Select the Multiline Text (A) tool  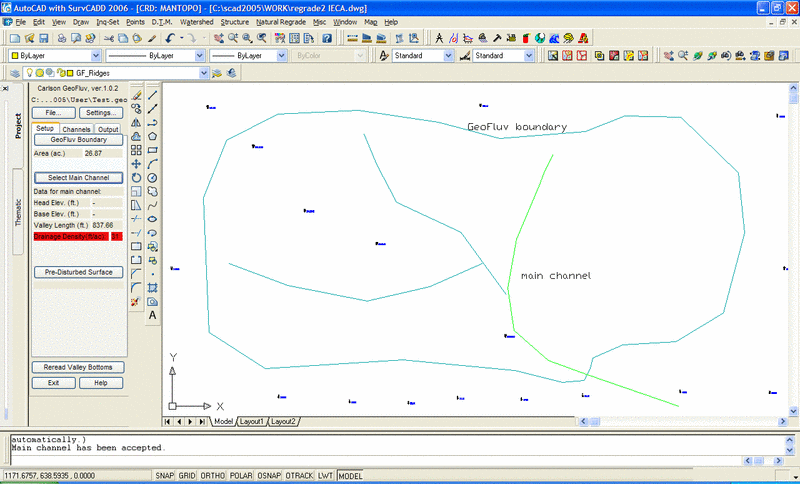coord(153,316)
